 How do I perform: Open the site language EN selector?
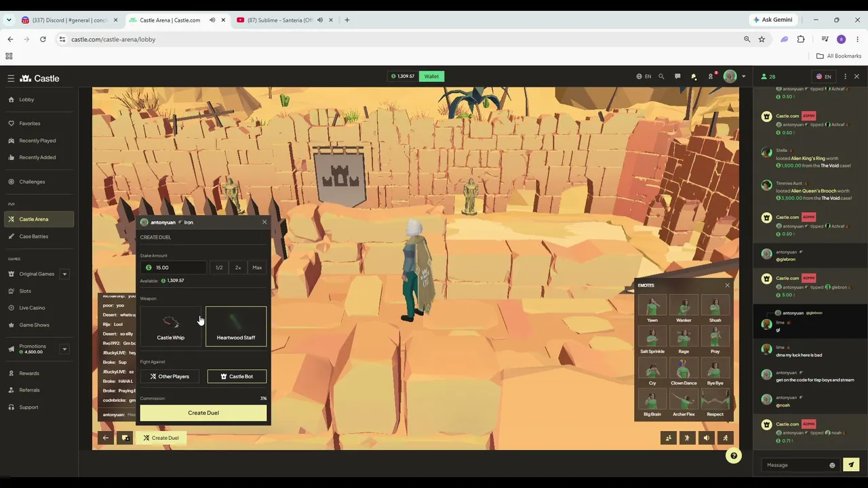pos(644,77)
